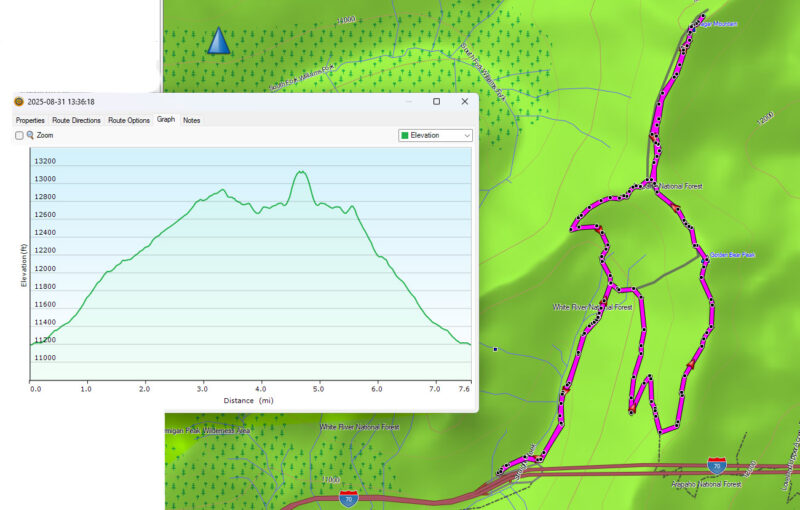The width and height of the screenshot is (800, 510).
Task: Close the route properties dialog
Action: click(464, 102)
